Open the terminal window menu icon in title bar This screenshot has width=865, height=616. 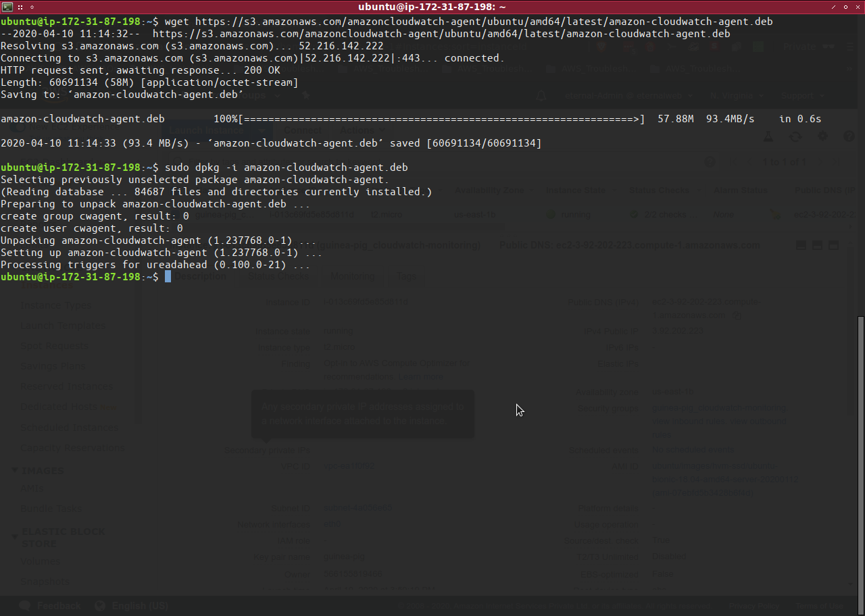[x=6, y=6]
